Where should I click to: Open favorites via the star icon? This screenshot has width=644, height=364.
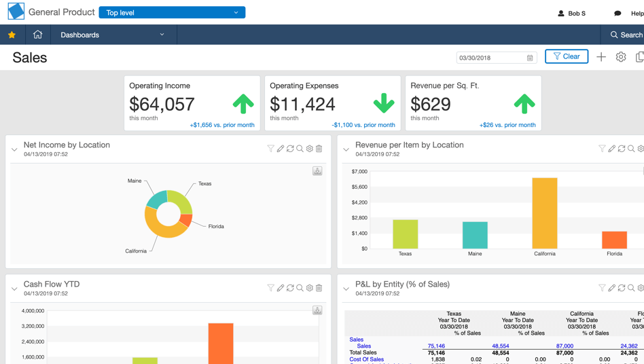(12, 35)
